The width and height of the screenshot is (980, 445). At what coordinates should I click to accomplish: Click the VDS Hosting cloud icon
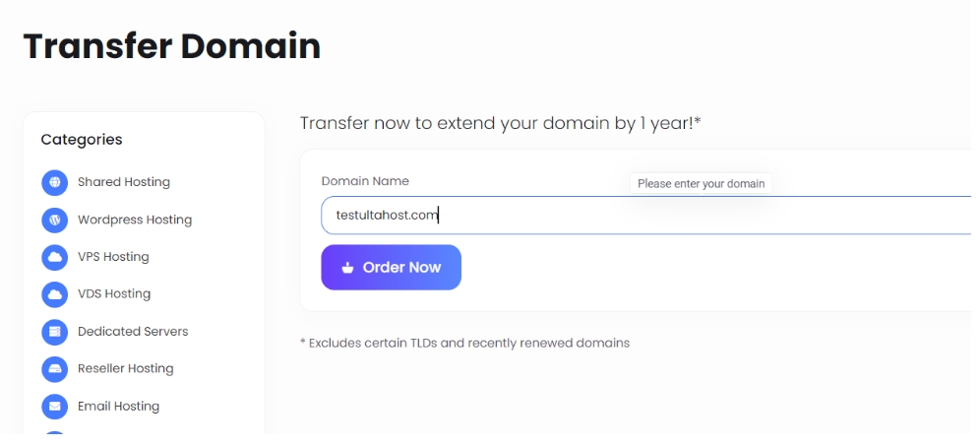coord(54,294)
